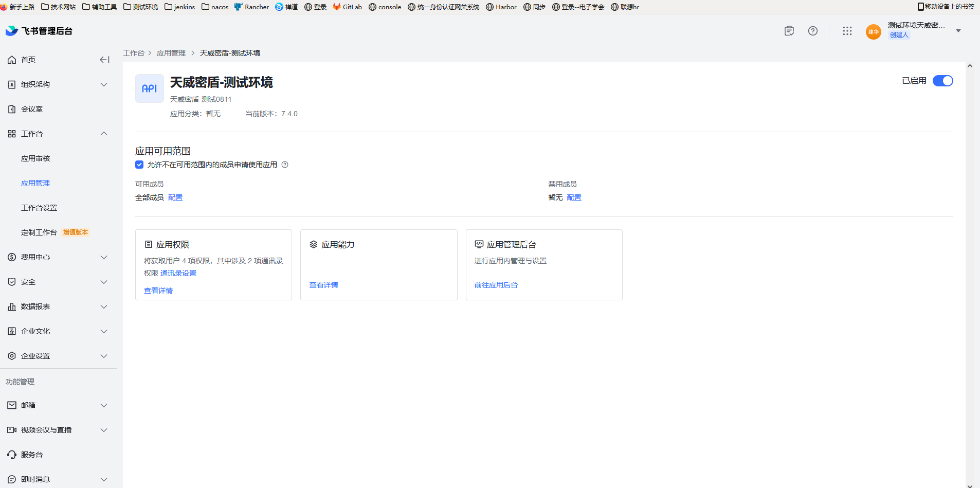Click 配置 link next to 全部成员
The width and height of the screenshot is (980, 488).
point(175,197)
